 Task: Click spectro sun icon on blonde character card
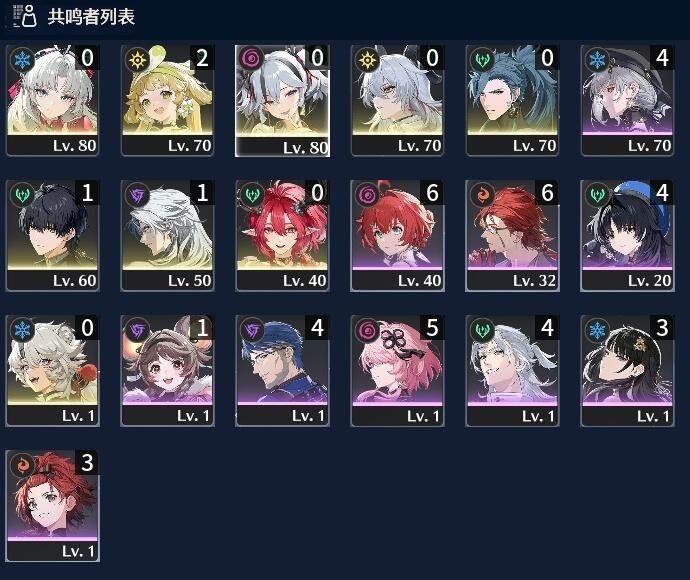137,60
